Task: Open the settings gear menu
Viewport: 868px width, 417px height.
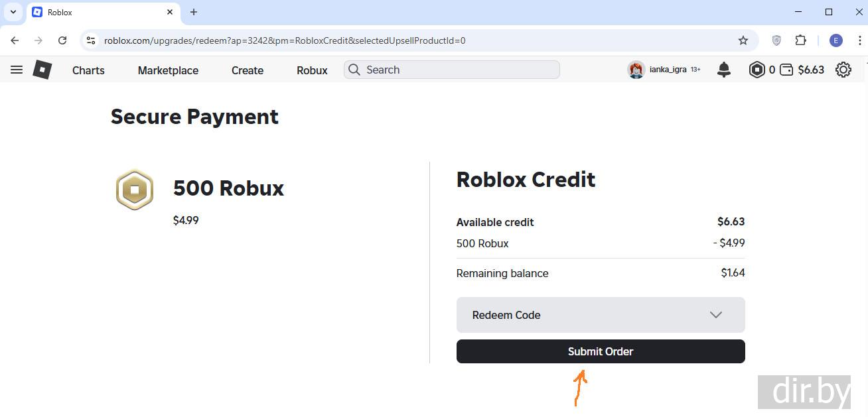Action: (843, 70)
